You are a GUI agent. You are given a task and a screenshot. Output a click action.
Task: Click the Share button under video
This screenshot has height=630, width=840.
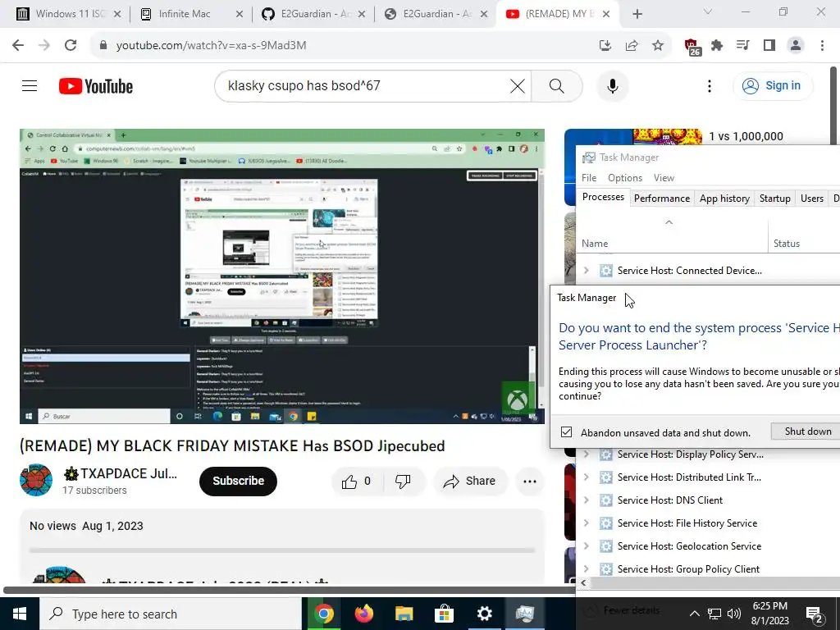click(x=469, y=481)
